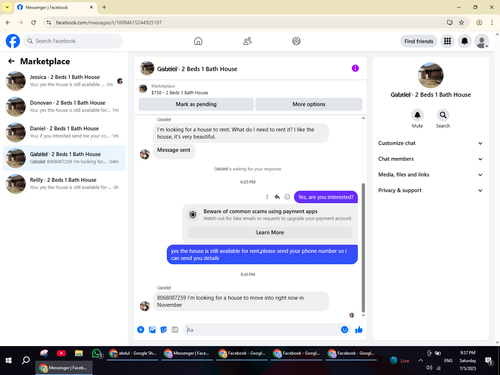The height and width of the screenshot is (375, 500).
Task: Open the notifications bell in header
Action: pos(464,41)
